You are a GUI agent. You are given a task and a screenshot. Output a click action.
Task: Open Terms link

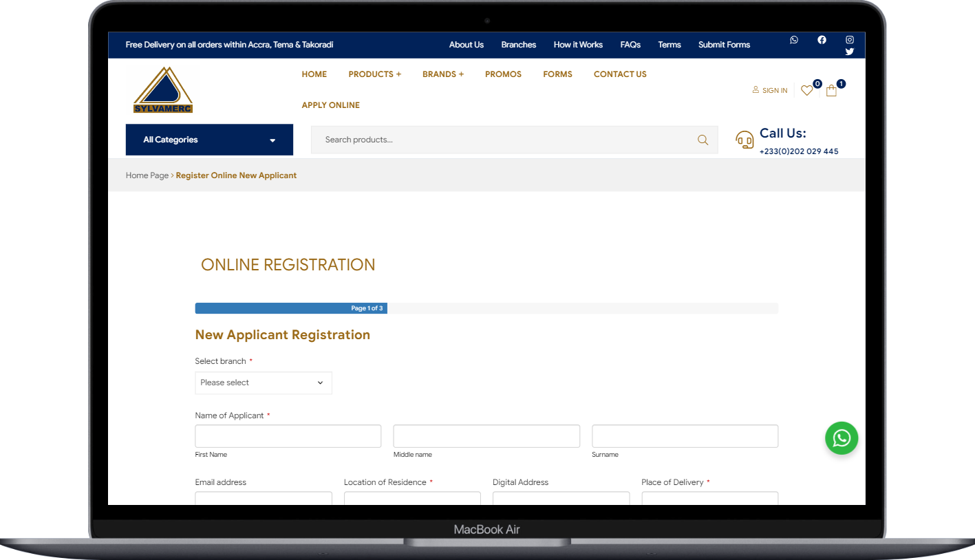[x=669, y=45]
